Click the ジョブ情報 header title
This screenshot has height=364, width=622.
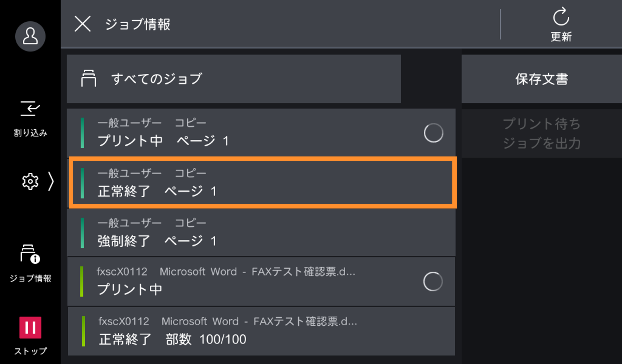point(138,24)
